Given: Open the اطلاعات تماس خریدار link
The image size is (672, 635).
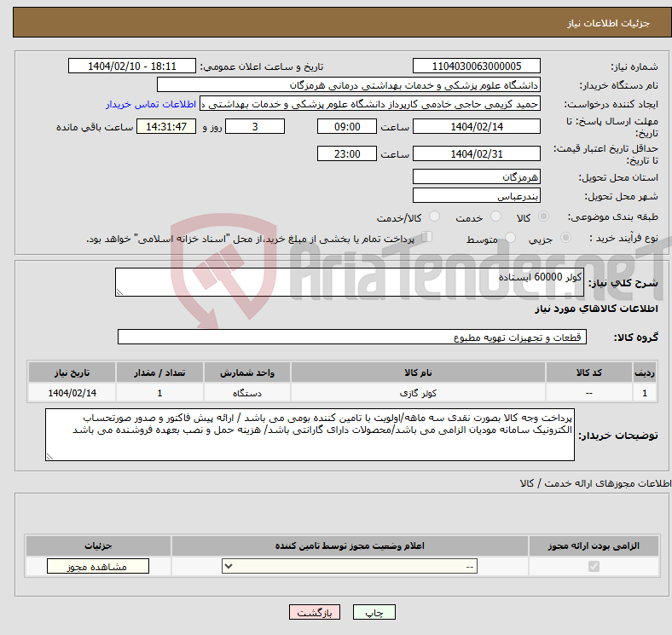Looking at the screenshot, I should pos(151,103).
